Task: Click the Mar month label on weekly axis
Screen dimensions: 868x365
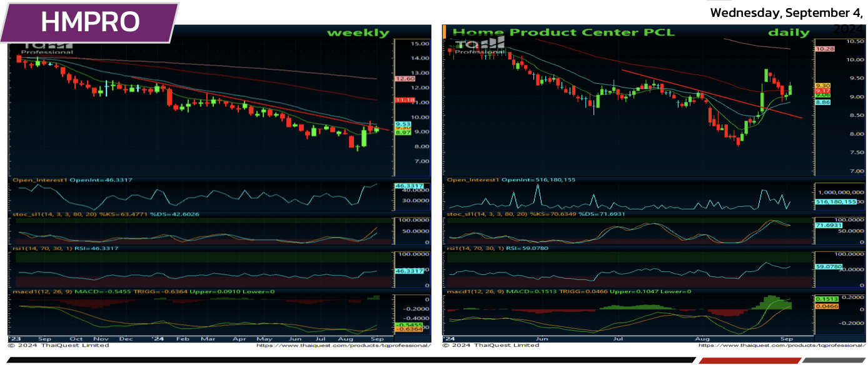Action: (x=208, y=339)
